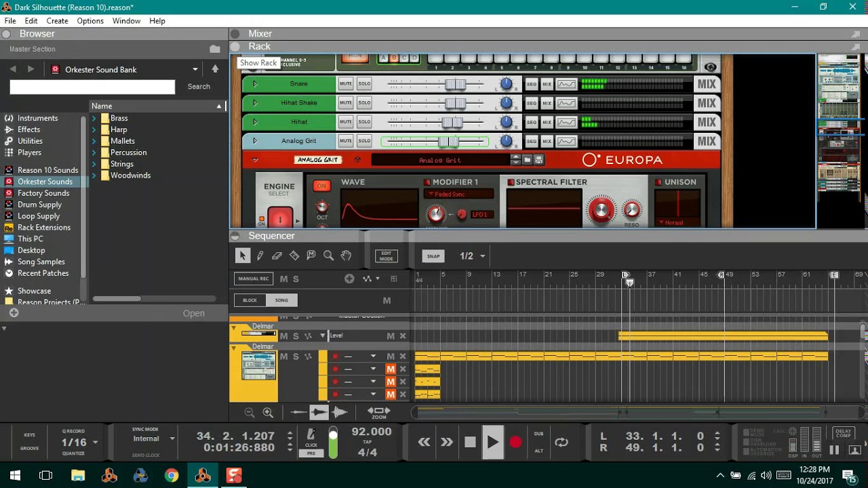This screenshot has width=868, height=488.
Task: Mute the Analog Grit channel
Action: pos(346,141)
